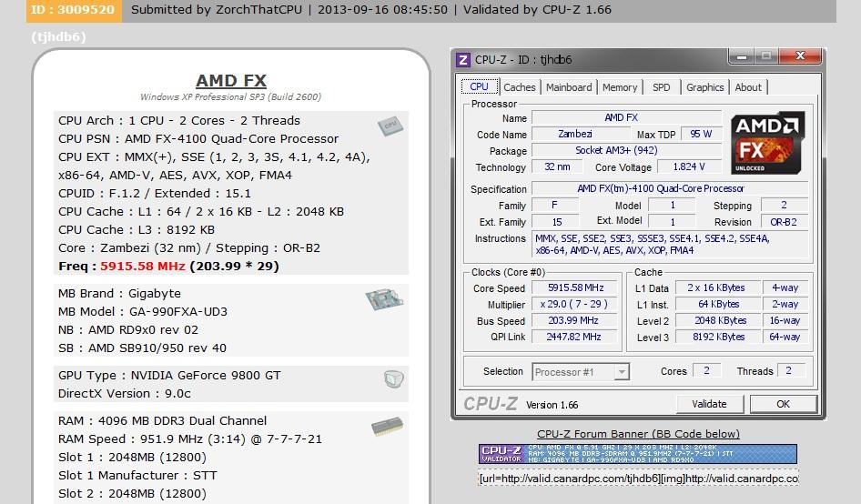Click the Validate button
This screenshot has width=861, height=504.
click(709, 404)
